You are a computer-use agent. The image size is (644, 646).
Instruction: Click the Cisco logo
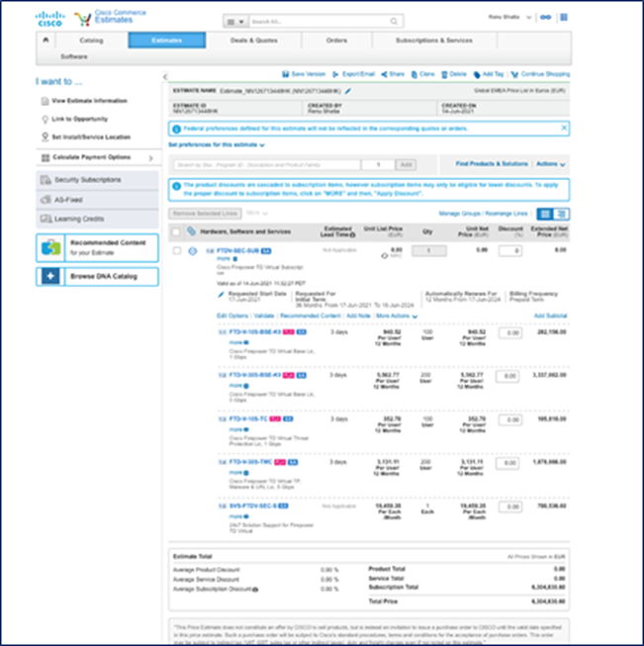click(49, 20)
